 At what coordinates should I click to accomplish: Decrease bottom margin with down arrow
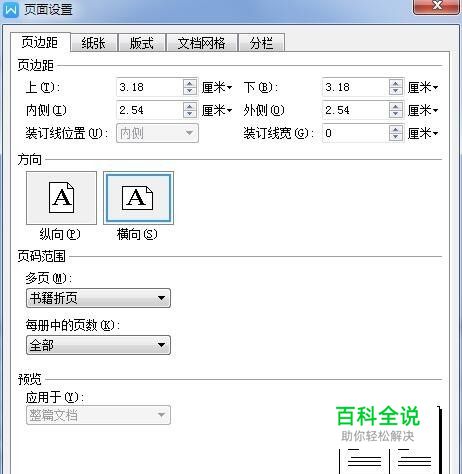[396, 91]
